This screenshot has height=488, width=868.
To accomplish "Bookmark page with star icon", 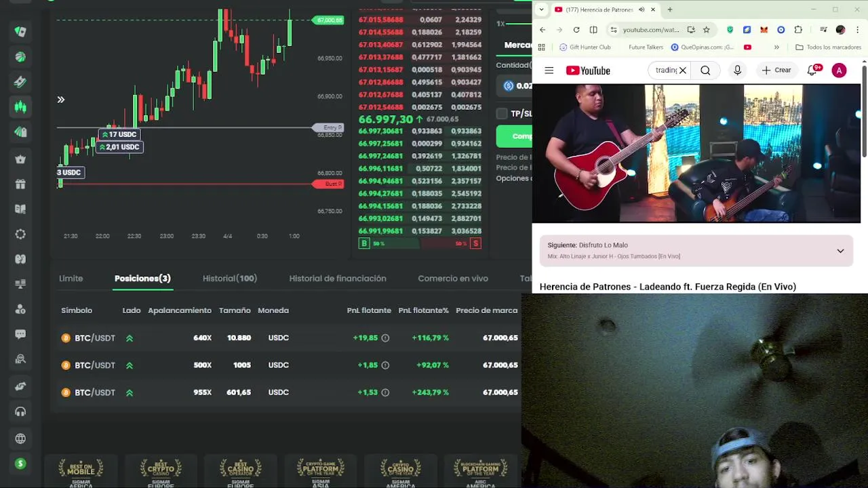I will [x=706, y=30].
